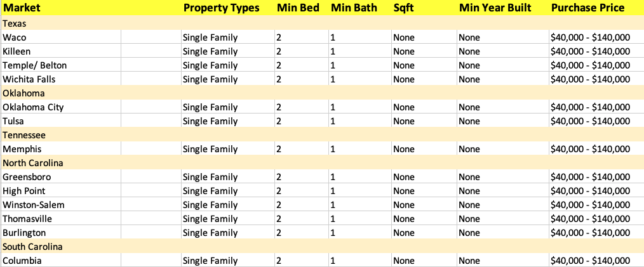
Task: Click Thomasville's Sqft None cell
Action: tap(424, 219)
